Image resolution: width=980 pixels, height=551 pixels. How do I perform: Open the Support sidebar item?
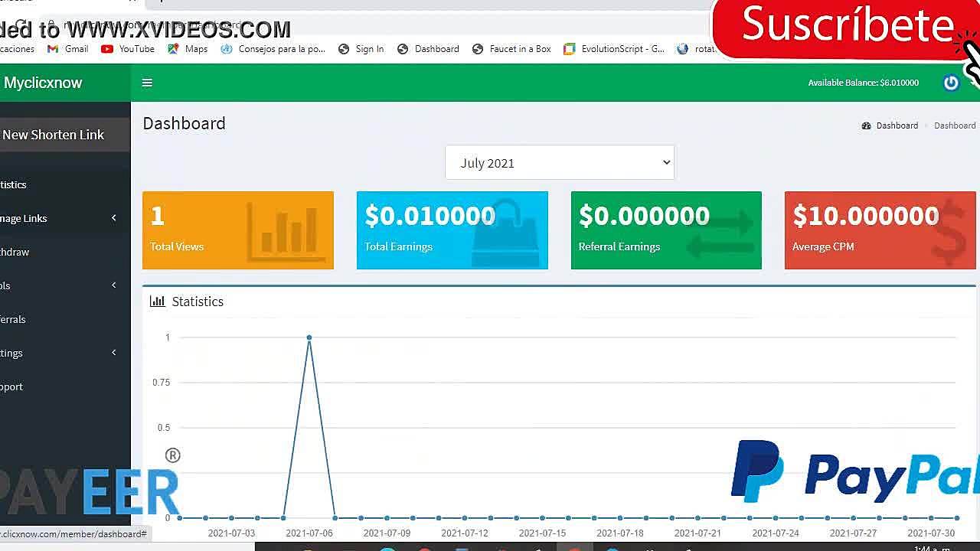(64, 386)
